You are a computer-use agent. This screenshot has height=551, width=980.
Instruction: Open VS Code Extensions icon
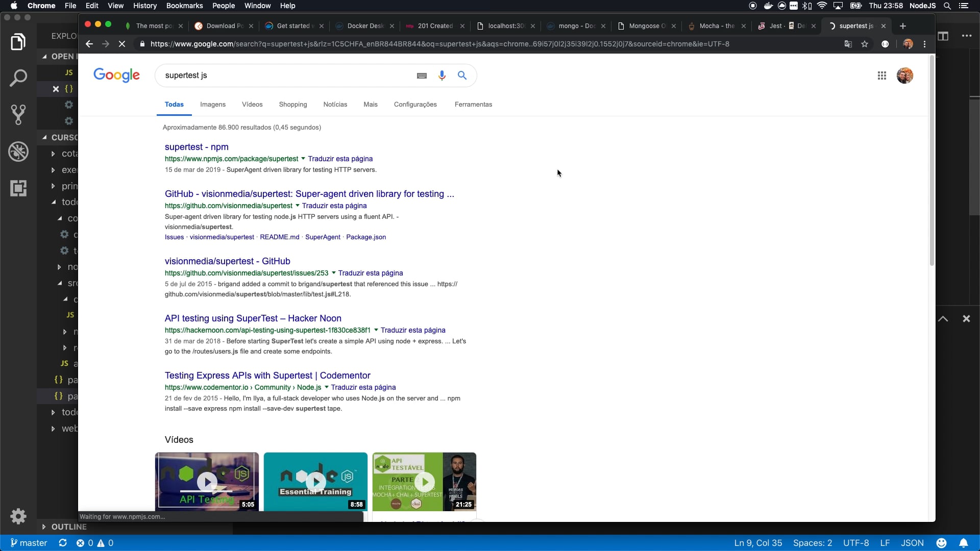pos(18,188)
